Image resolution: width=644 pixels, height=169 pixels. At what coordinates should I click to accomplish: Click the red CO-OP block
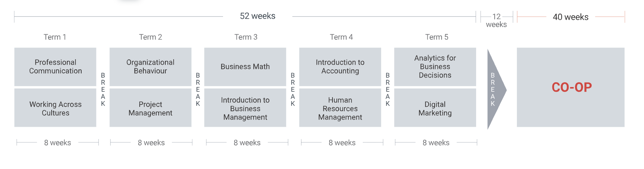571,87
